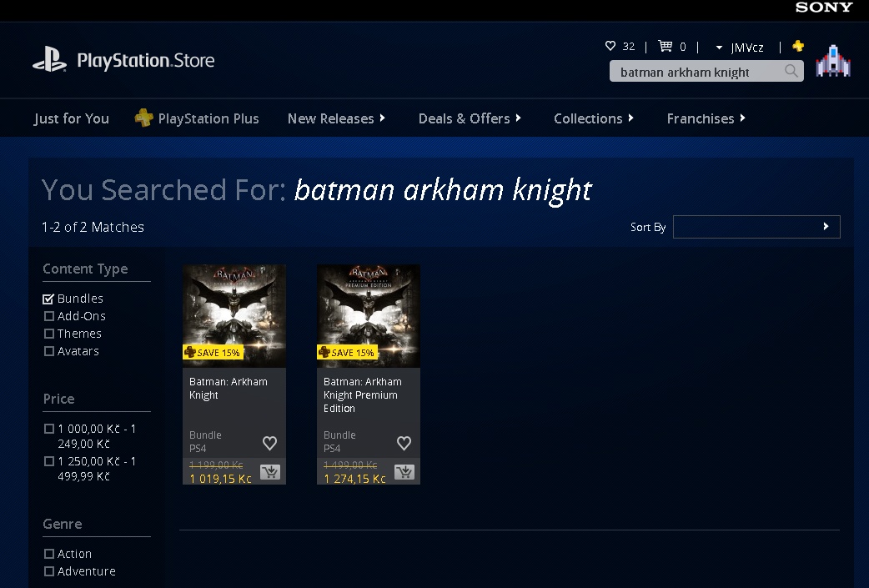Open the Batman: Arkham Knight title link
Viewport: 869px width, 588px height.
pos(229,388)
